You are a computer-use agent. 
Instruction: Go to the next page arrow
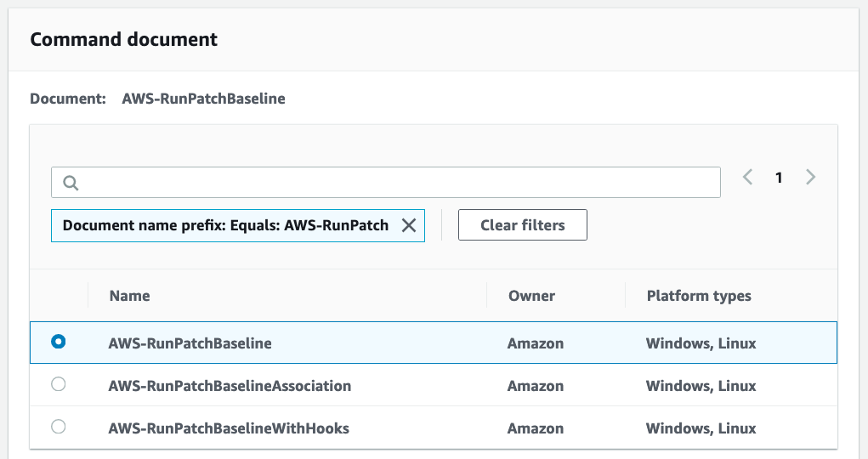click(810, 177)
